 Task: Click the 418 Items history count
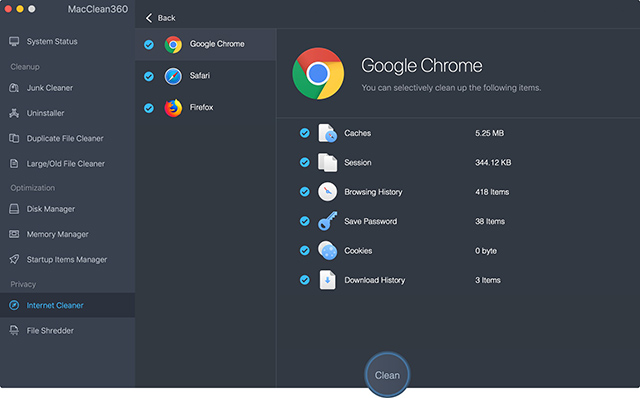[492, 192]
